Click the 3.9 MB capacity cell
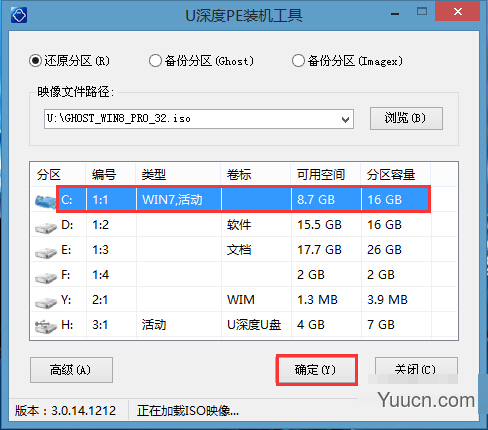Viewport: 488px width, 430px height. pyautogui.click(x=387, y=300)
